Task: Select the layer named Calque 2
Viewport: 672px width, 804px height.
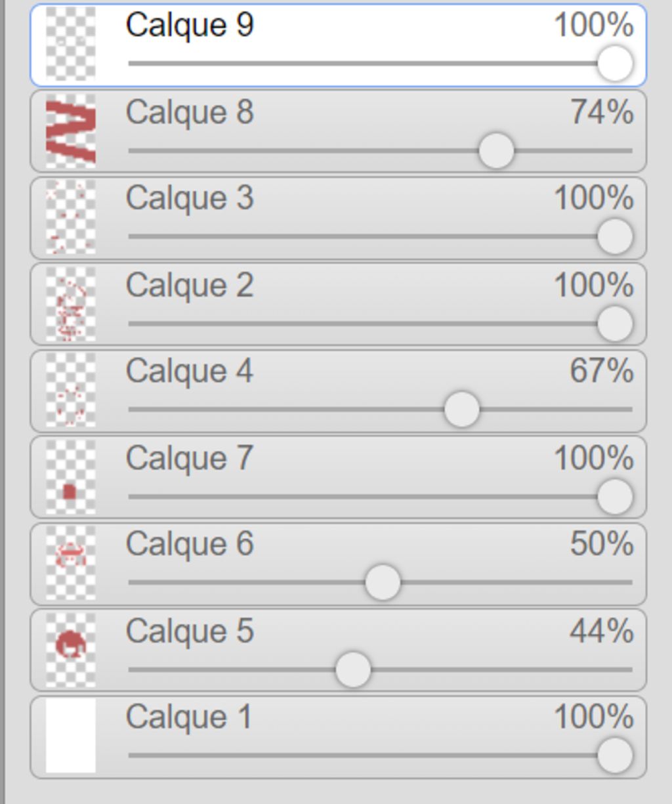Action: (x=189, y=286)
